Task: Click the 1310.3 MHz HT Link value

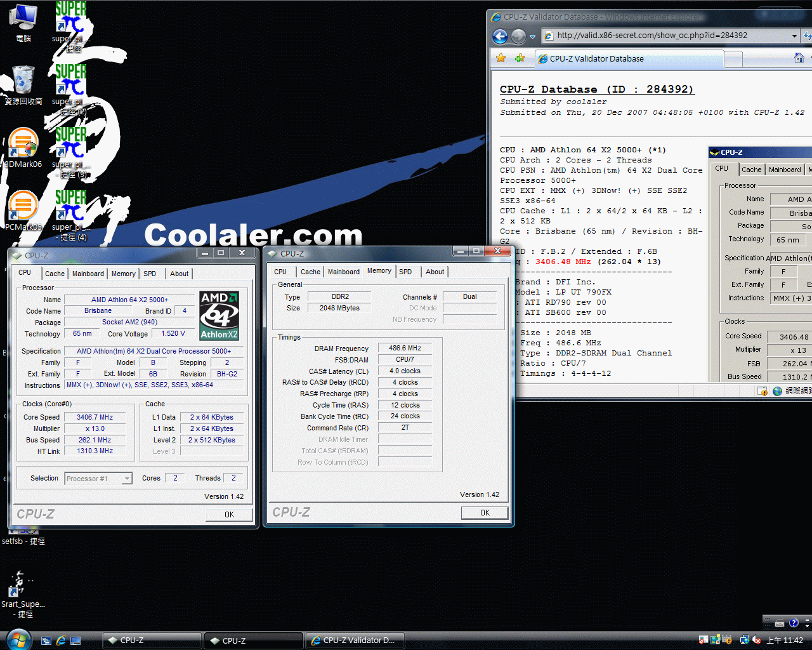Action: coord(95,451)
